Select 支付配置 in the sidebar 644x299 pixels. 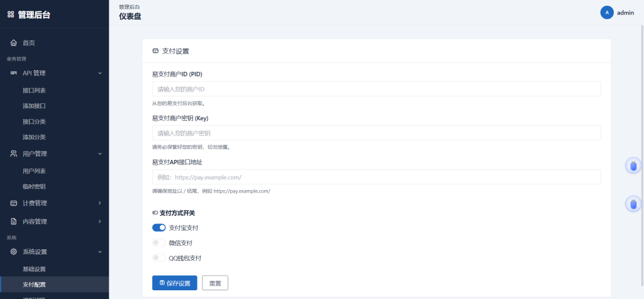54,285
